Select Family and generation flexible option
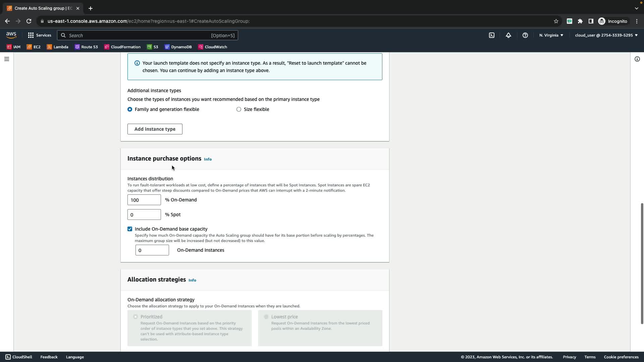The width and height of the screenshot is (644, 362). pyautogui.click(x=130, y=109)
